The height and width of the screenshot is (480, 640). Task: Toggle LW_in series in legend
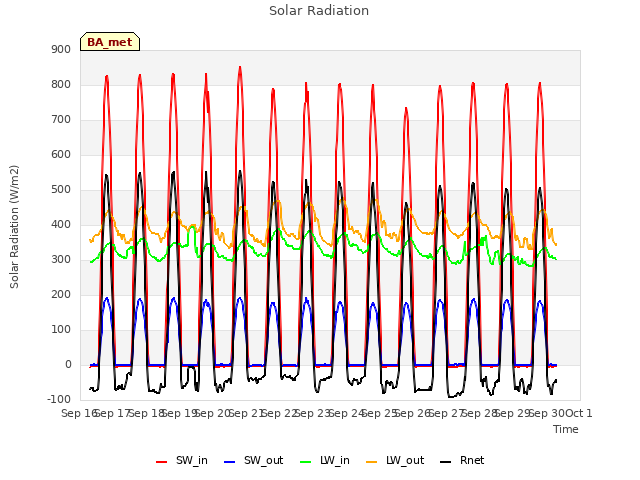[325, 460]
